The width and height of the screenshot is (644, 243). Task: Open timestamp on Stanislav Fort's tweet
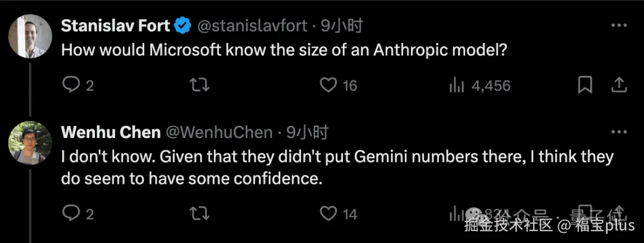tap(342, 26)
